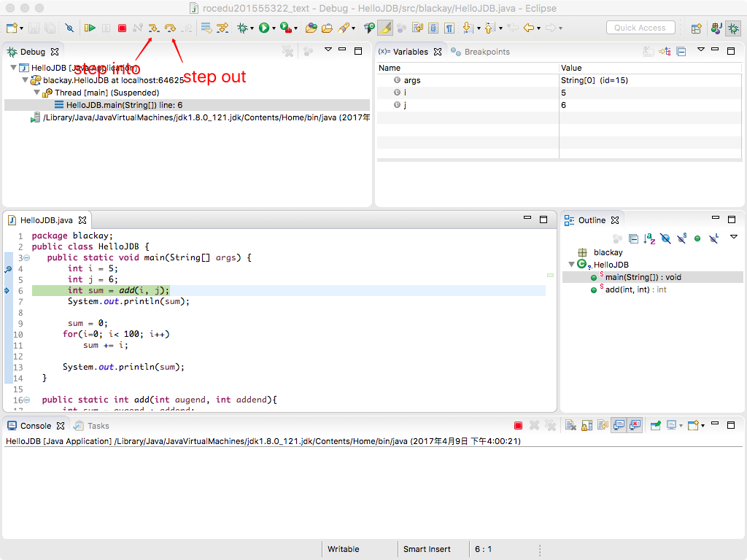Collapse blackay.HelloJDB at localhost node
This screenshot has height=560, width=747.
pyautogui.click(x=25, y=80)
